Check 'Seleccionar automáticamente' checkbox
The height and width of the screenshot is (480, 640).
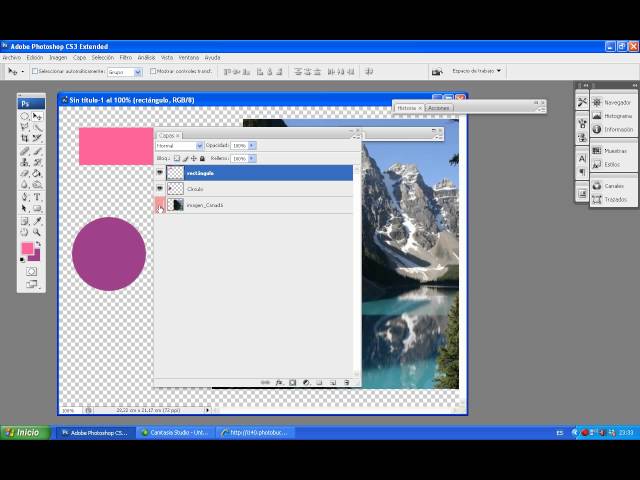(x=35, y=71)
